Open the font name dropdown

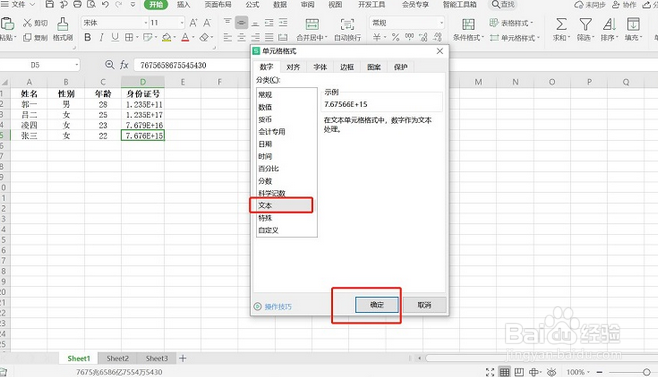coord(146,23)
